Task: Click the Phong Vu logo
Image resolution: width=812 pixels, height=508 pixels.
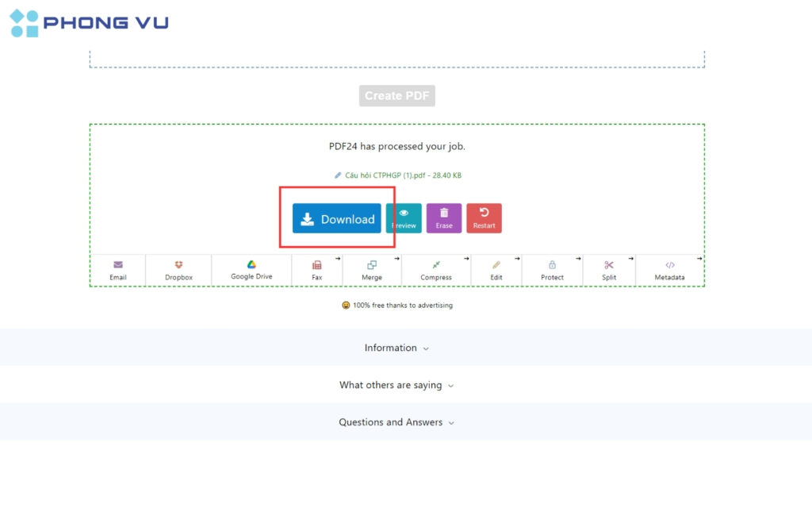Action: click(x=87, y=22)
